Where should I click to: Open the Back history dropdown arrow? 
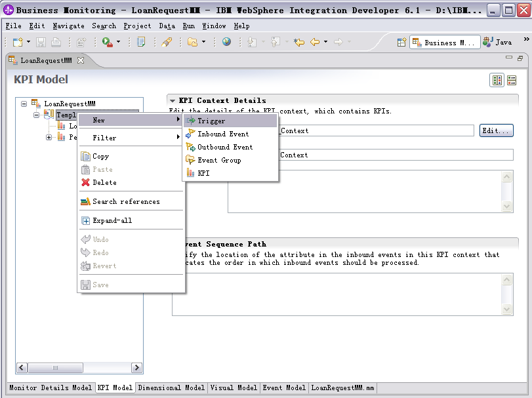(x=326, y=42)
